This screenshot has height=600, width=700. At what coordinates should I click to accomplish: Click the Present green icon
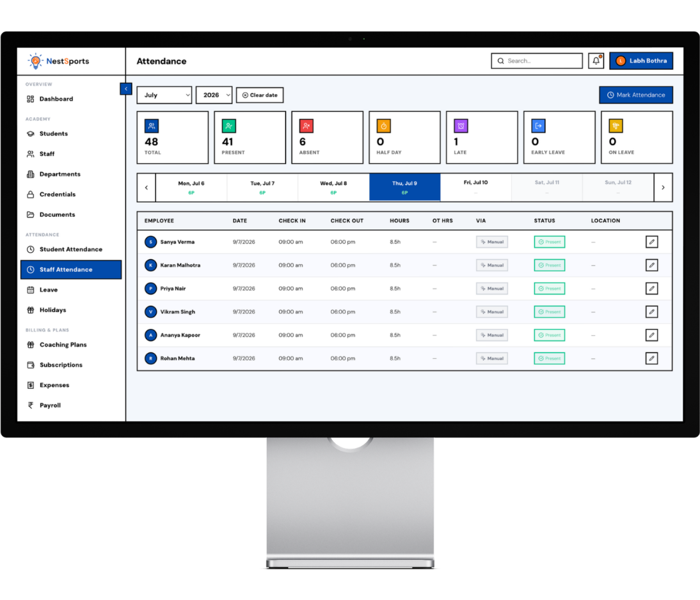229,126
